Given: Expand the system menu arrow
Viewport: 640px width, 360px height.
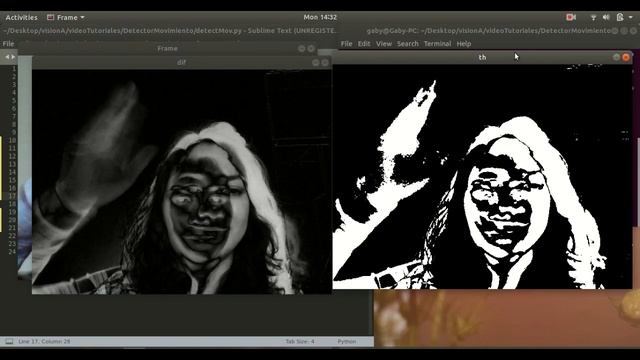Looking at the screenshot, I should click(631, 17).
